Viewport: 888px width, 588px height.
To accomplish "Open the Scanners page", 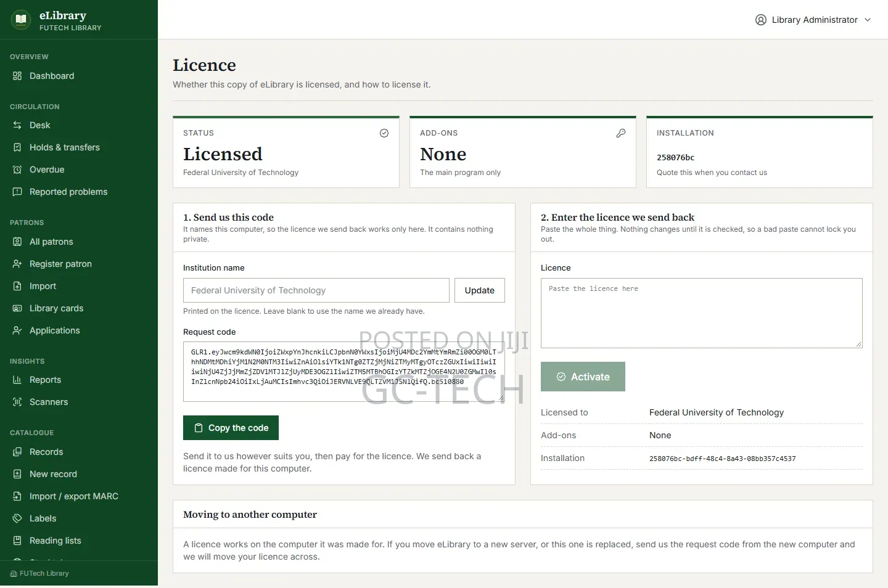I will tap(79, 402).
